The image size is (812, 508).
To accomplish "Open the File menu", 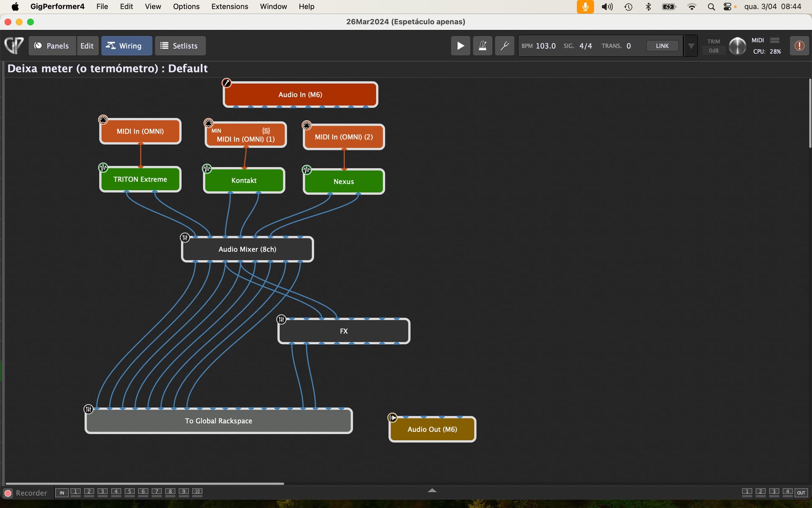I will click(x=102, y=7).
